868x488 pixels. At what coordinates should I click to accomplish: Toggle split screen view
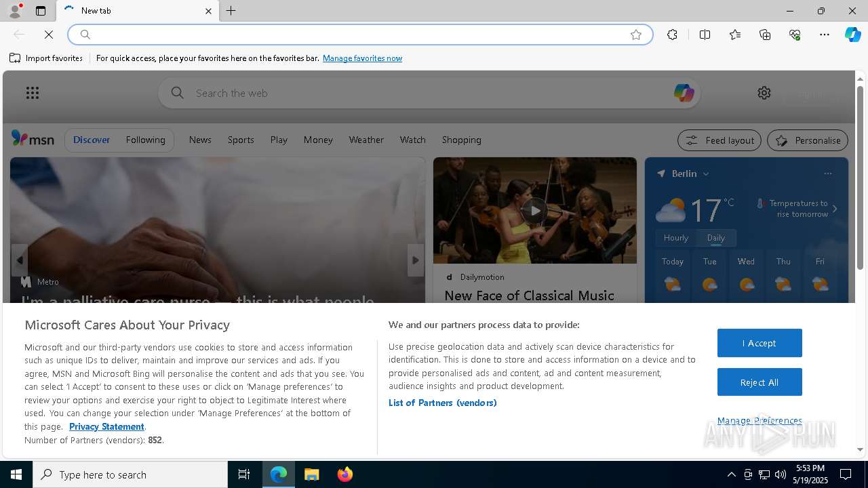click(x=705, y=35)
